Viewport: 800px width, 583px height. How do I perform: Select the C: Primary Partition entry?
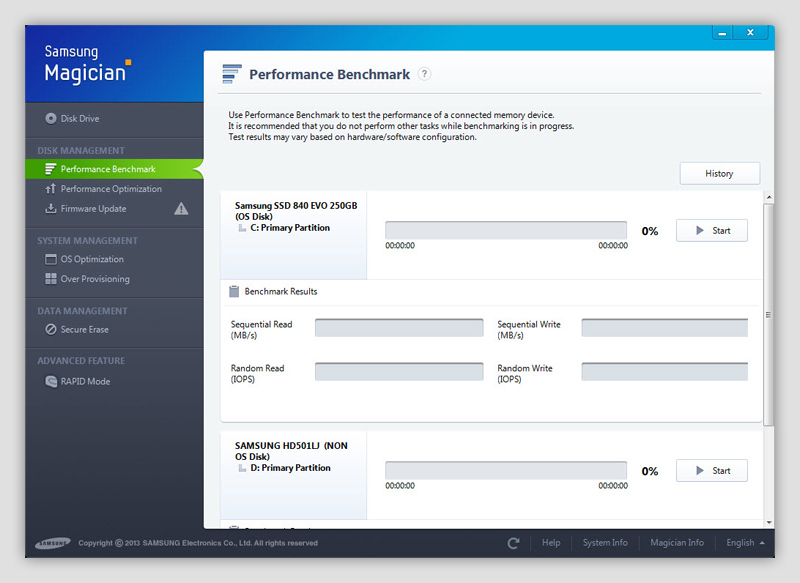click(290, 228)
